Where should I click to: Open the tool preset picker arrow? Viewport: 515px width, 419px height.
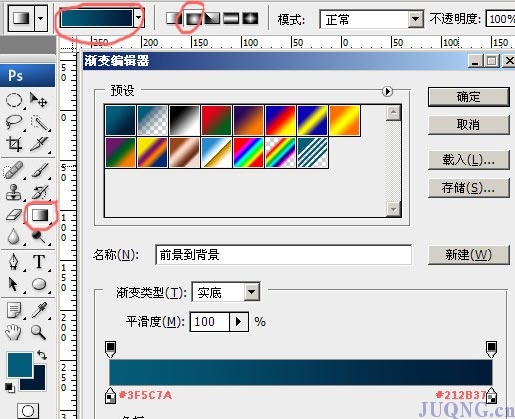pyautogui.click(x=40, y=18)
